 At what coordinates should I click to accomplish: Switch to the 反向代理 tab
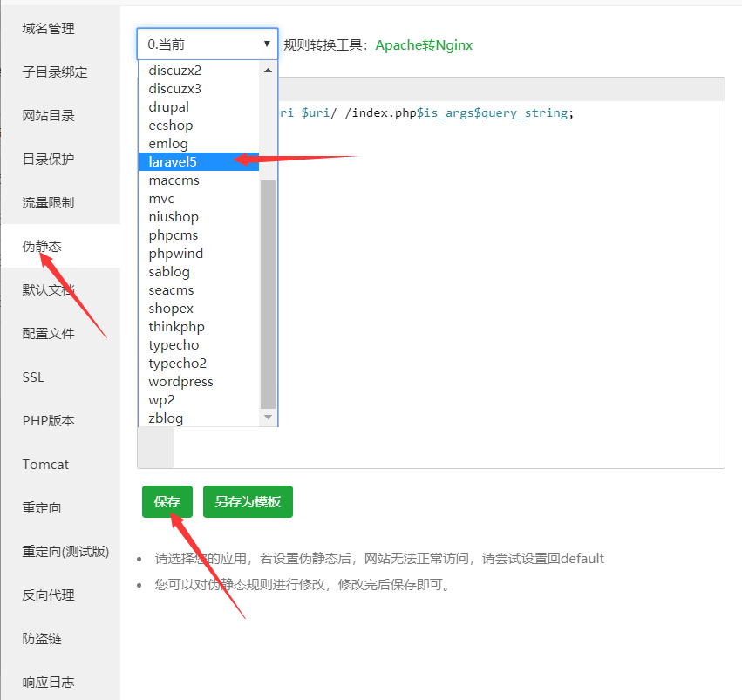click(x=49, y=595)
